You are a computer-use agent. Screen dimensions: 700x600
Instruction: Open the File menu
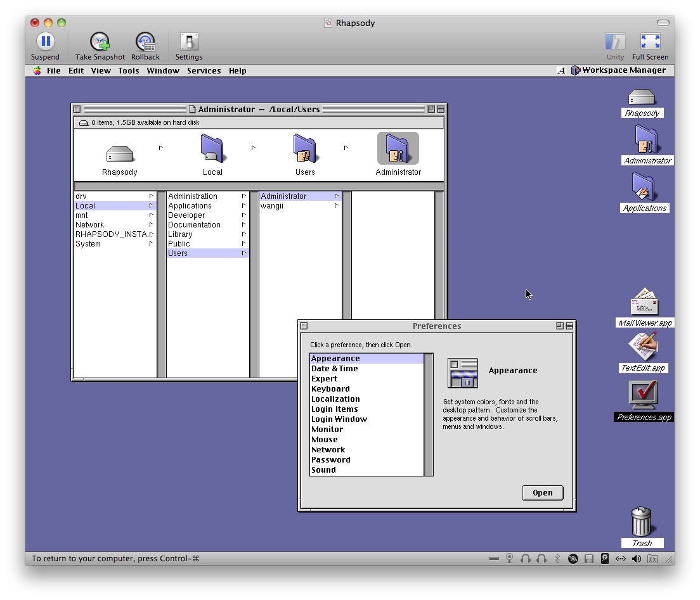(53, 70)
